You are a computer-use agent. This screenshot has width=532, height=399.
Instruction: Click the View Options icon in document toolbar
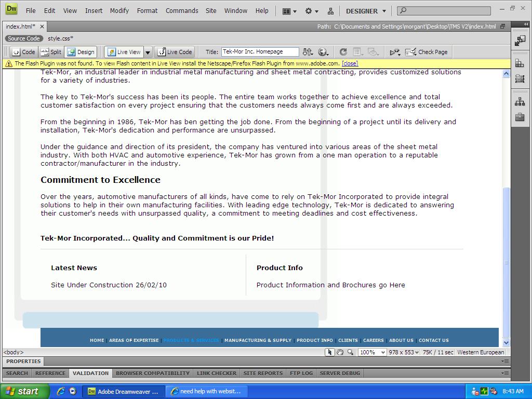(358, 52)
